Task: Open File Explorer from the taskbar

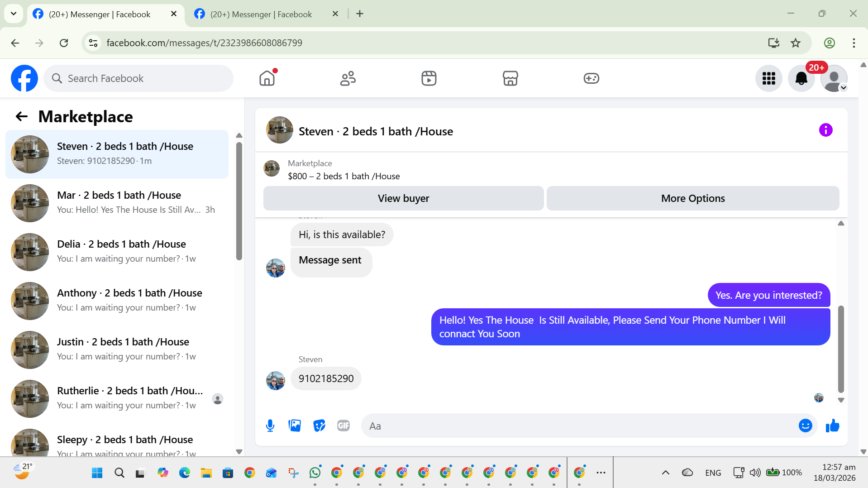Action: point(206,473)
